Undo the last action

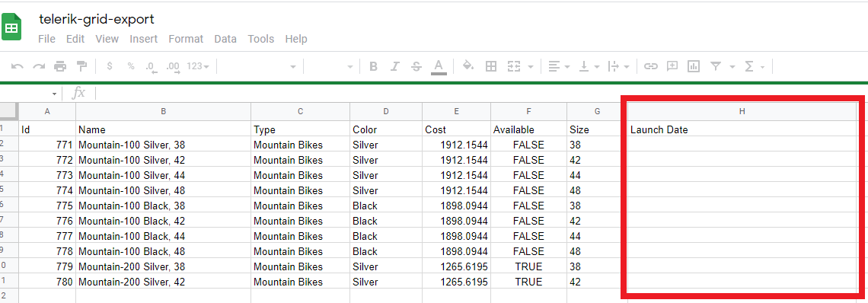coord(18,66)
